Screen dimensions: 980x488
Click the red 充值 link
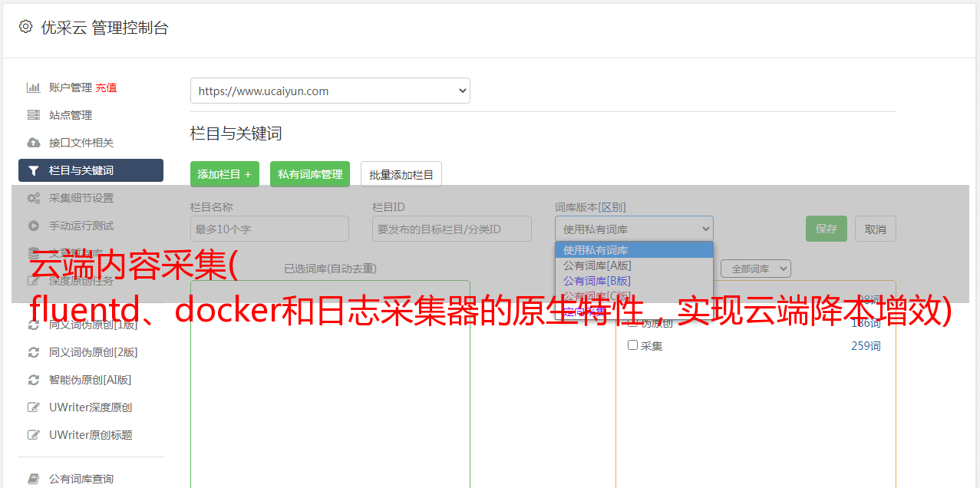(x=107, y=87)
